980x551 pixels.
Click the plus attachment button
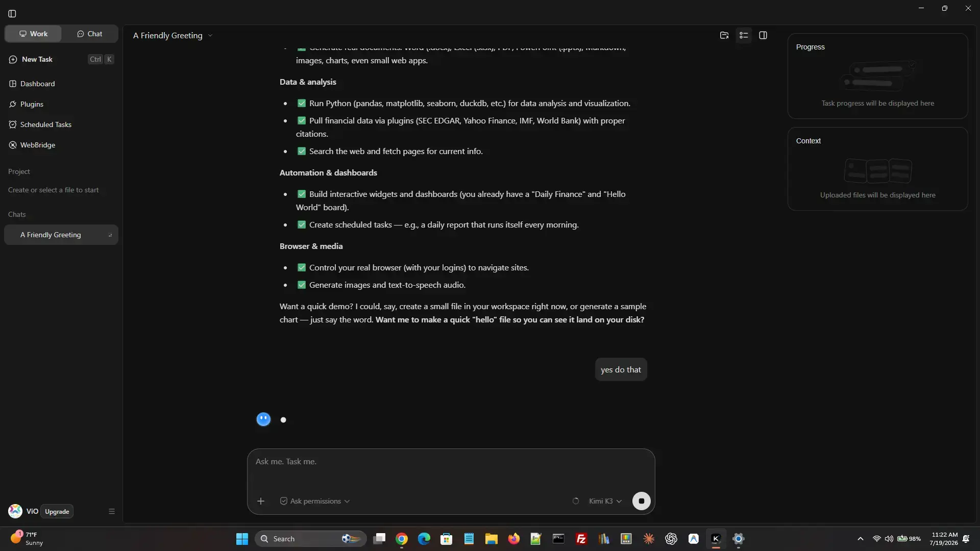[x=261, y=501]
